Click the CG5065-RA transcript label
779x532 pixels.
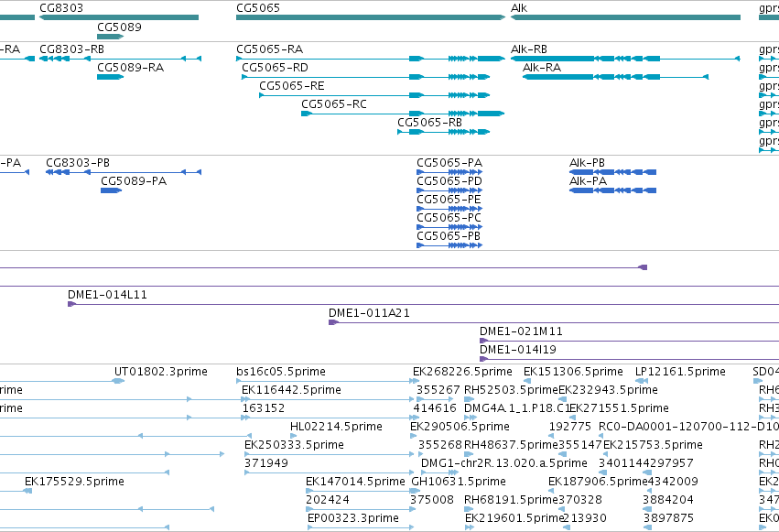click(269, 49)
